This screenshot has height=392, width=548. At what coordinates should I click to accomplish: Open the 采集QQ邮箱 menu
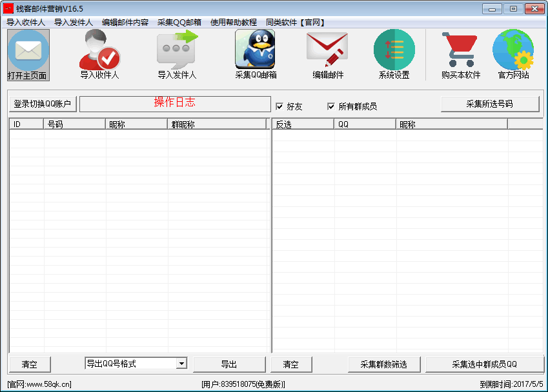tap(179, 23)
